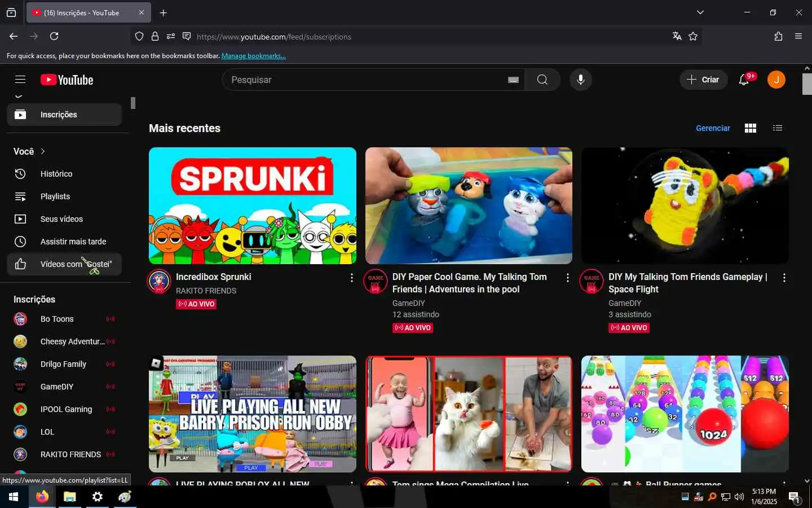The width and height of the screenshot is (812, 508).
Task: Open Assistir mais tarde list
Action: pyautogui.click(x=64, y=242)
